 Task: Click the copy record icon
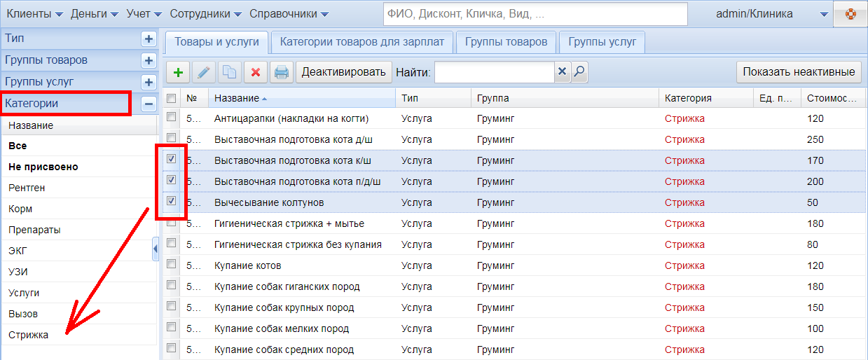[228, 72]
